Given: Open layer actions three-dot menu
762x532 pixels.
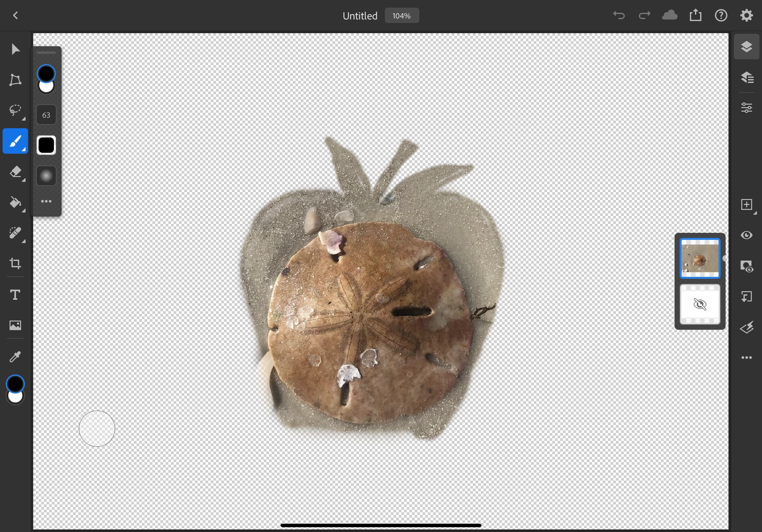Looking at the screenshot, I should tap(746, 358).
